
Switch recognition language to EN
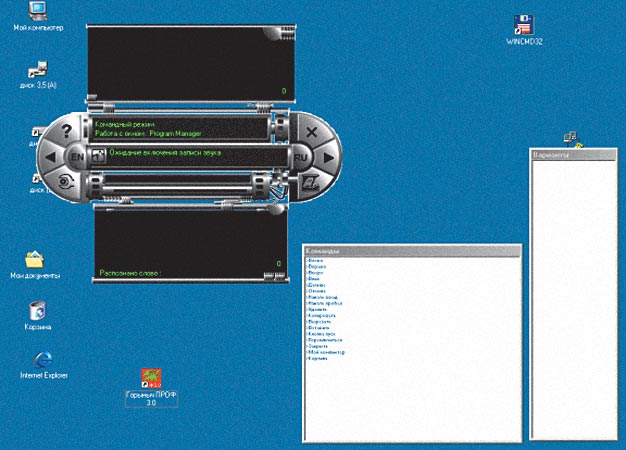pyautogui.click(x=77, y=157)
